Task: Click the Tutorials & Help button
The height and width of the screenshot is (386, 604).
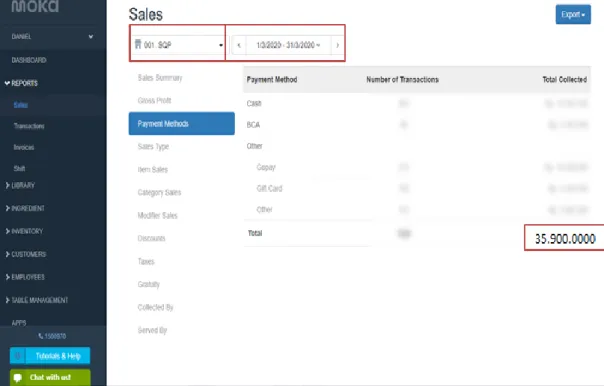Action: pyautogui.click(x=50, y=356)
